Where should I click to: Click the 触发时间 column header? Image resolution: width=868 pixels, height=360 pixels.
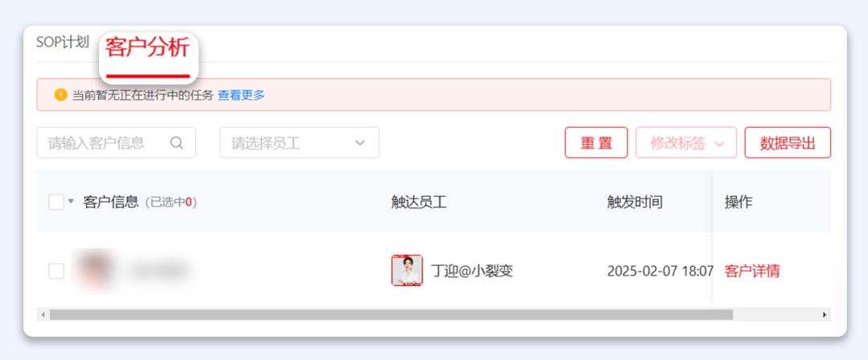coord(634,202)
